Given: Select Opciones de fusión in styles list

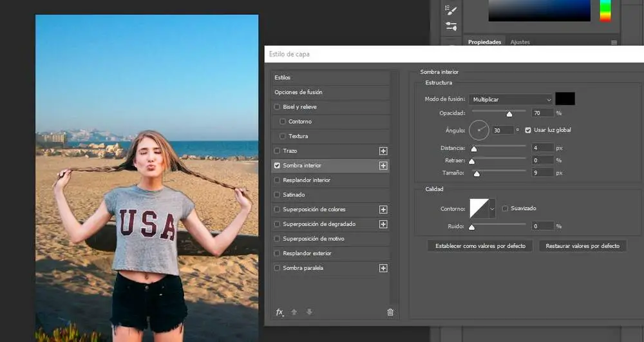Looking at the screenshot, I should [x=298, y=92].
